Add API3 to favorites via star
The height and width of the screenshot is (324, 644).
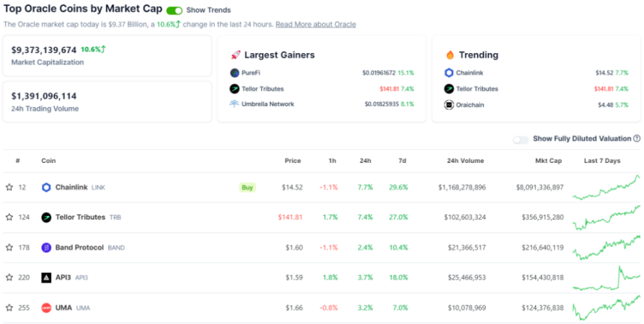click(x=9, y=278)
